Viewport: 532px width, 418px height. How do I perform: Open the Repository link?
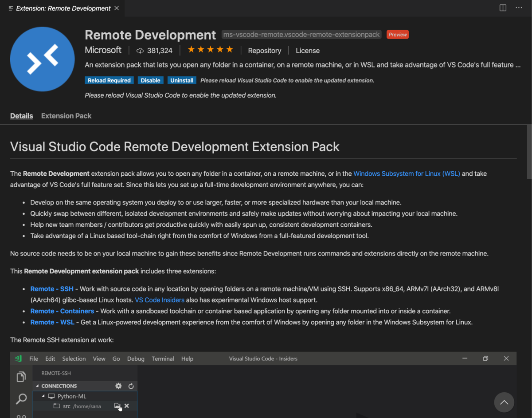(x=264, y=51)
